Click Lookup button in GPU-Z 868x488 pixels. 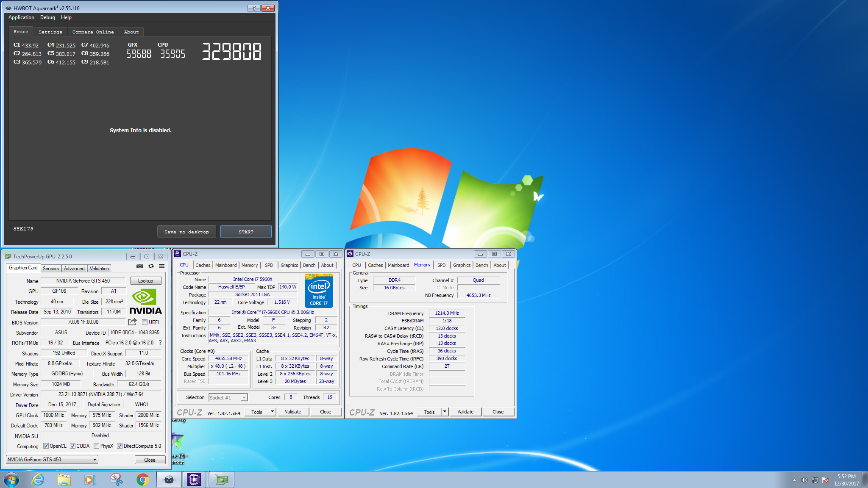coord(145,281)
